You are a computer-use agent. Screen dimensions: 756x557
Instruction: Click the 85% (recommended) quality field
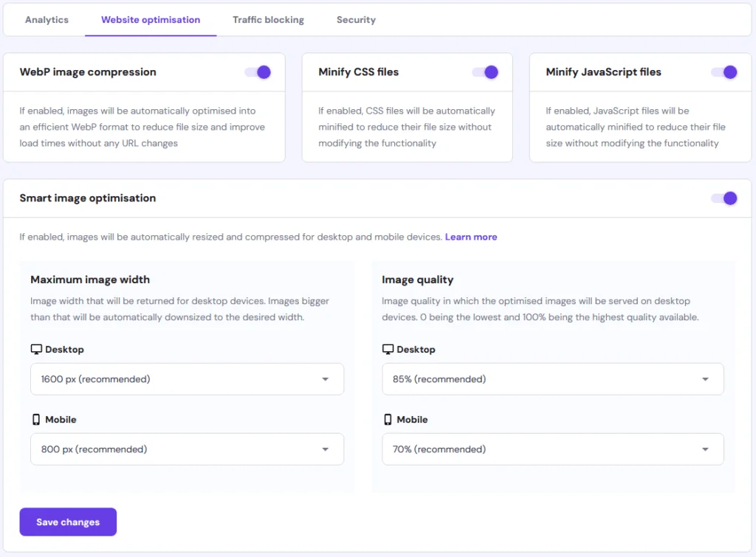point(552,378)
